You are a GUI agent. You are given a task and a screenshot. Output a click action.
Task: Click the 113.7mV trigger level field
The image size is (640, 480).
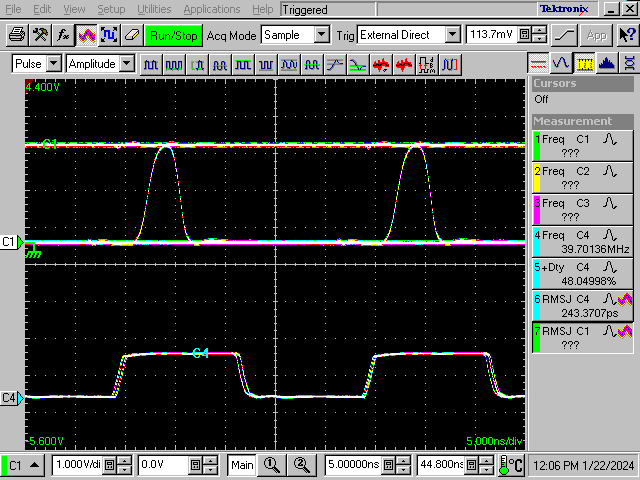click(x=492, y=35)
